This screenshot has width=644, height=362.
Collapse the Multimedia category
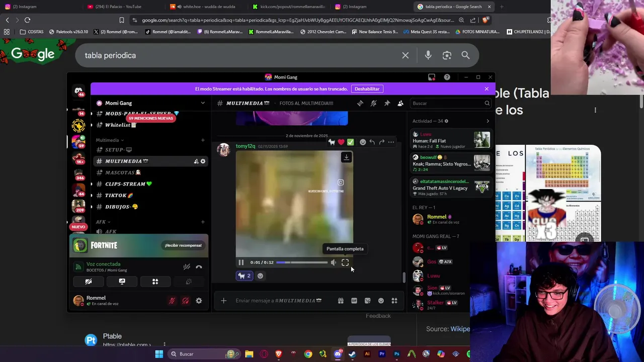click(110, 140)
